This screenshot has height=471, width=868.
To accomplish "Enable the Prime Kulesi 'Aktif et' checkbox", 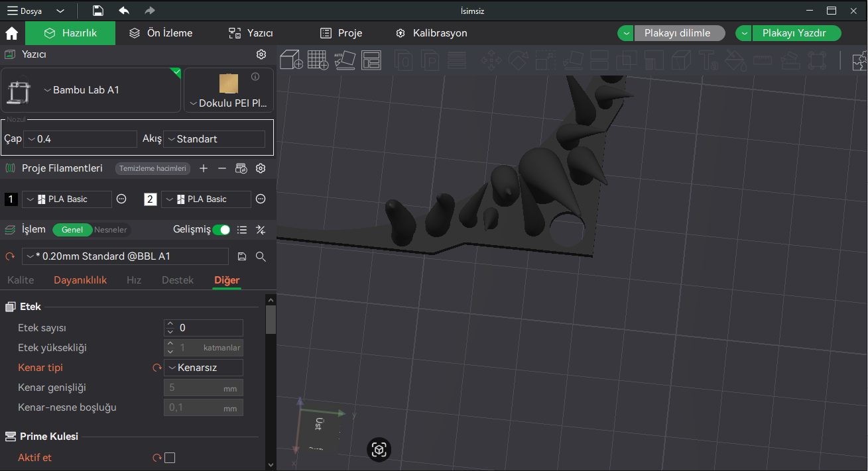I will coord(170,458).
